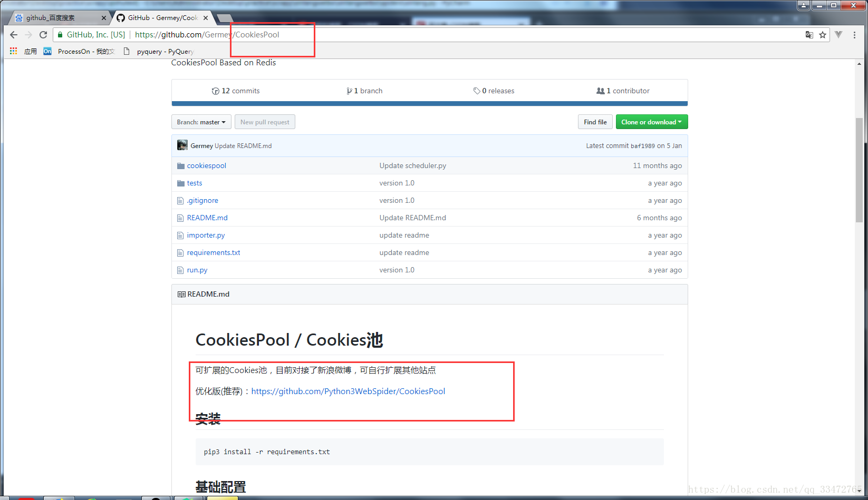Click the book icon in README.md header
The height and width of the screenshot is (500, 868).
click(x=181, y=294)
